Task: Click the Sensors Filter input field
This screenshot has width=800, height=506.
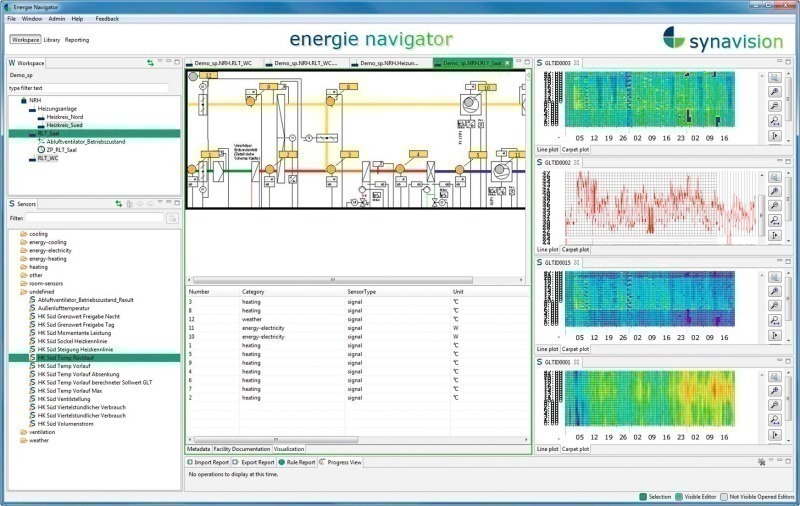Action: (95, 218)
